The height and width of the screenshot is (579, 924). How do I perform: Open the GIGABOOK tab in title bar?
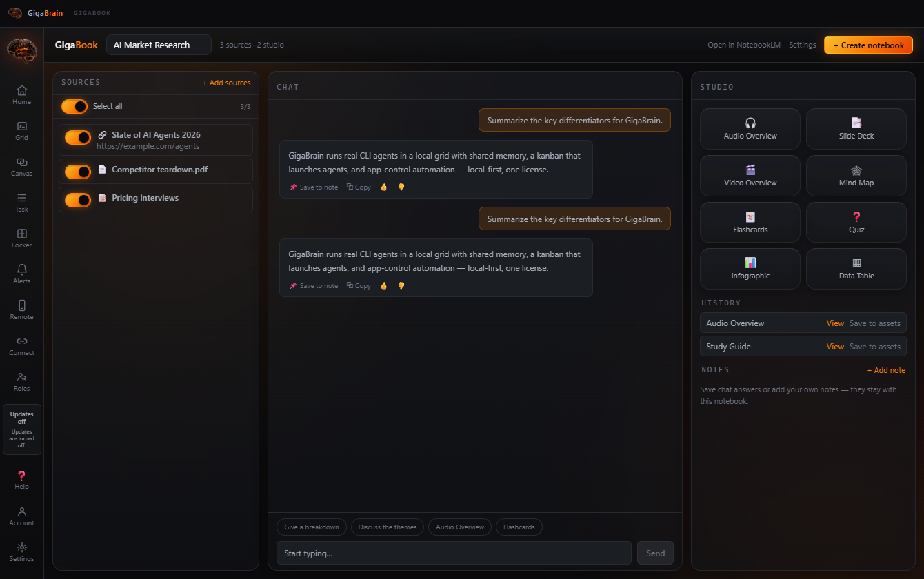tap(92, 13)
